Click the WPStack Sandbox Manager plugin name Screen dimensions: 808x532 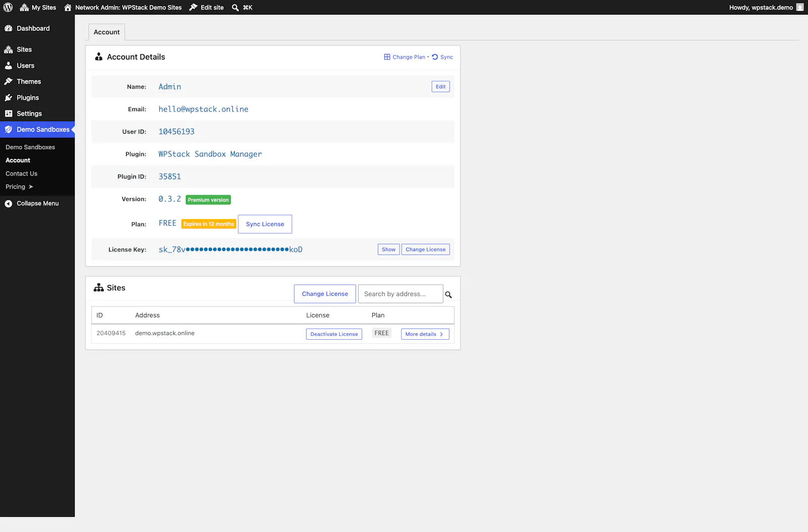210,154
